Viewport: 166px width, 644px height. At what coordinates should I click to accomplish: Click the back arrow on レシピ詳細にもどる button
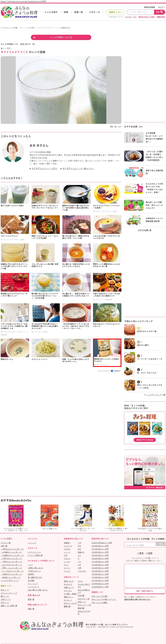click(34, 37)
